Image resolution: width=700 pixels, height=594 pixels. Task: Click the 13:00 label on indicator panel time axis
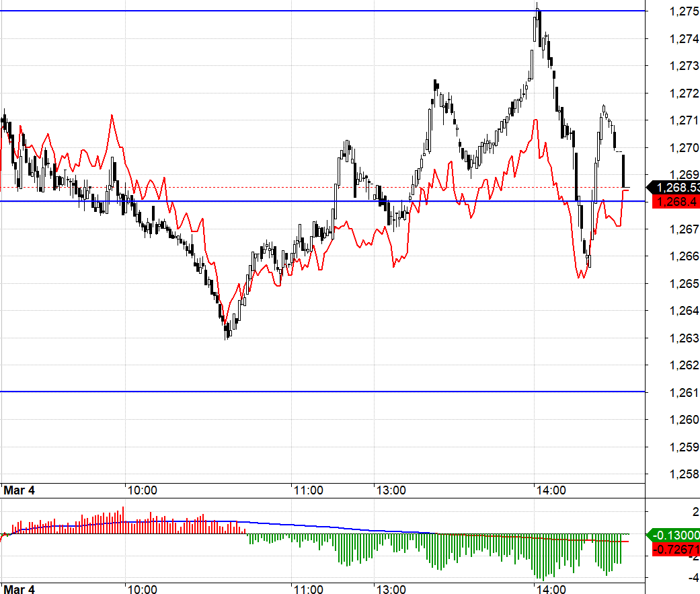391,589
